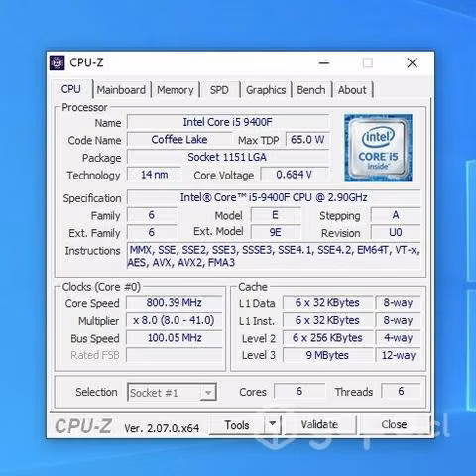
Task: Expand the Tools button dropdown arrow
Action: (x=273, y=424)
